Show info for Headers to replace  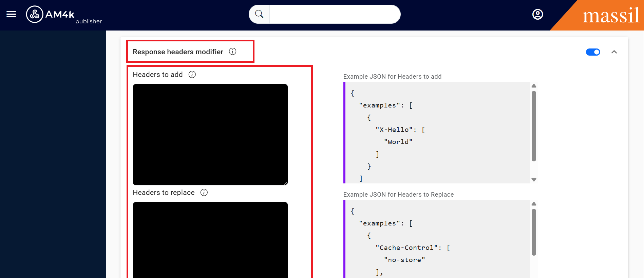point(204,193)
